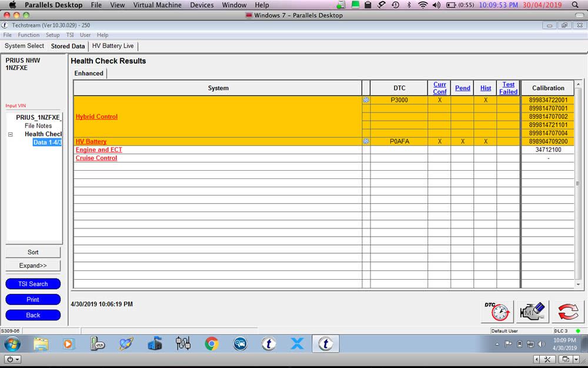Image resolution: width=588 pixels, height=368 pixels.
Task: Open the TSI menu
Action: [x=70, y=35]
